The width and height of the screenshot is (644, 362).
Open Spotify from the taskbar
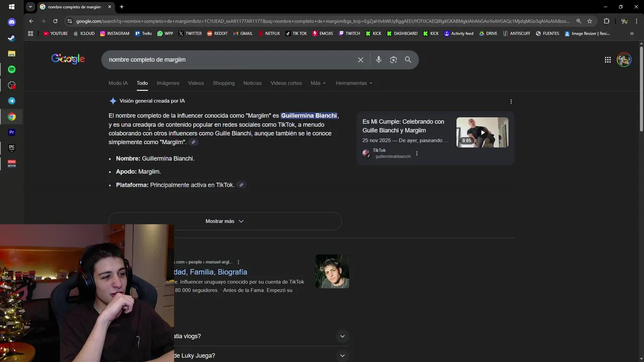pyautogui.click(x=12, y=69)
